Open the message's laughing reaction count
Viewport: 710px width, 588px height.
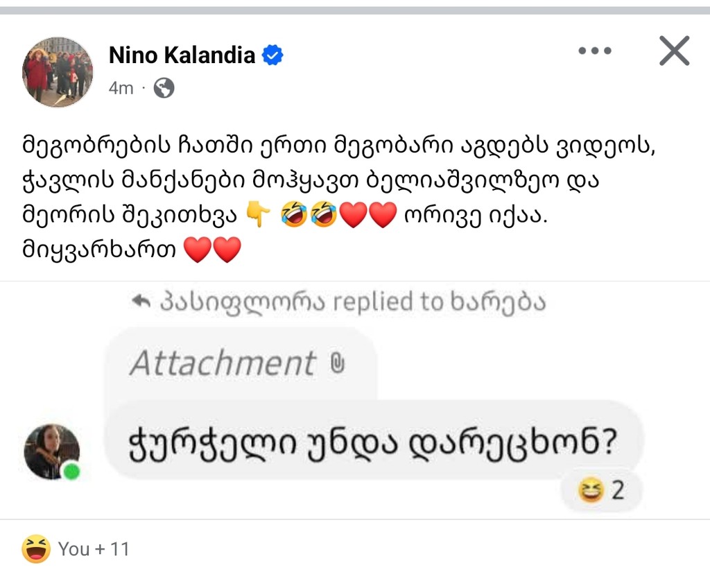pos(602,491)
